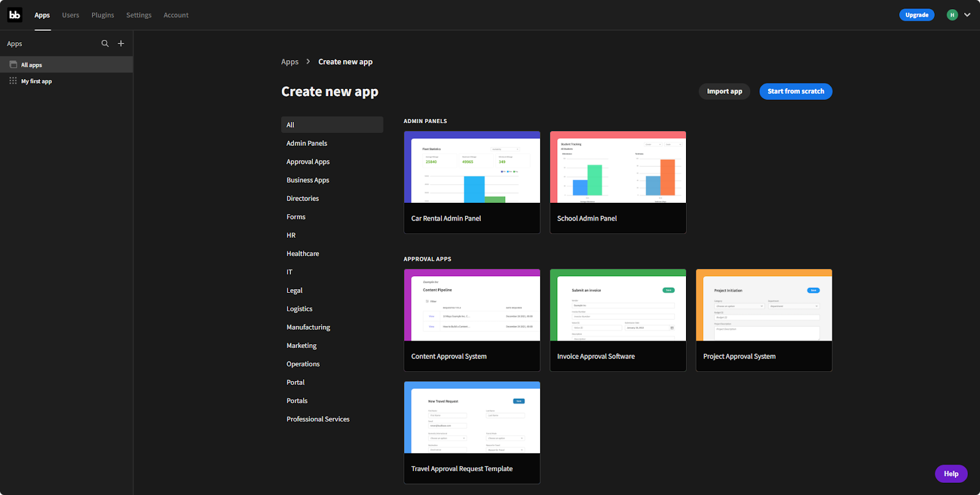This screenshot has height=495, width=980.
Task: Click the Import app button
Action: (x=724, y=91)
